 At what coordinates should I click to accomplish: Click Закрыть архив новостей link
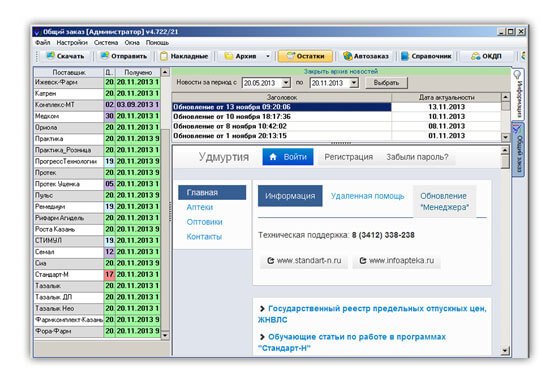341,71
